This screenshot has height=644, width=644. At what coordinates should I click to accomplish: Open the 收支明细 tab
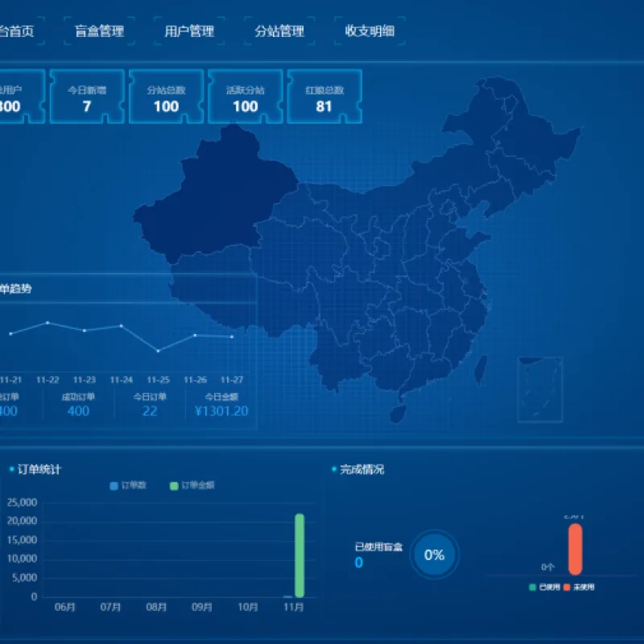[369, 31]
